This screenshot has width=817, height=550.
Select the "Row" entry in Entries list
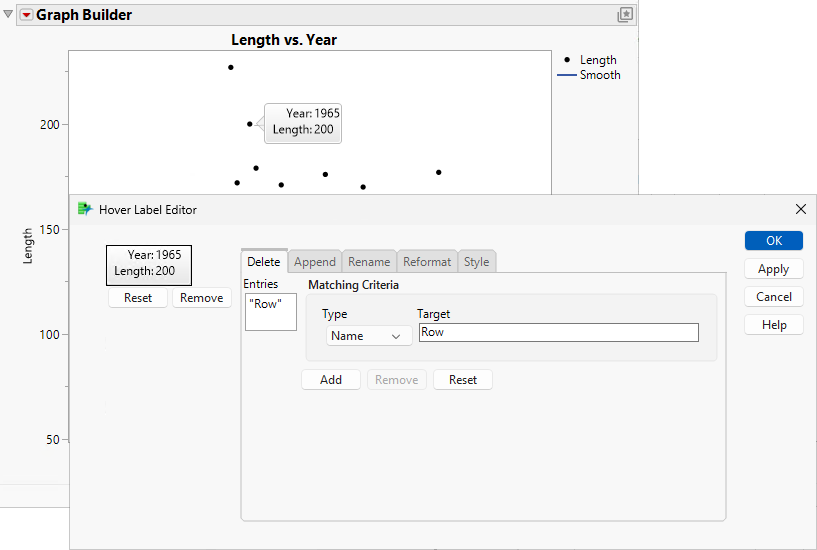(x=265, y=304)
